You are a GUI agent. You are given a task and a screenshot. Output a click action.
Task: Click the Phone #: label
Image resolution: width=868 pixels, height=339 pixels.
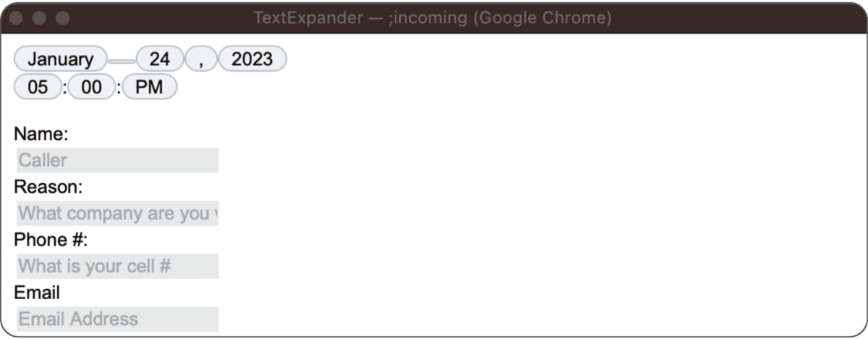[x=51, y=240]
